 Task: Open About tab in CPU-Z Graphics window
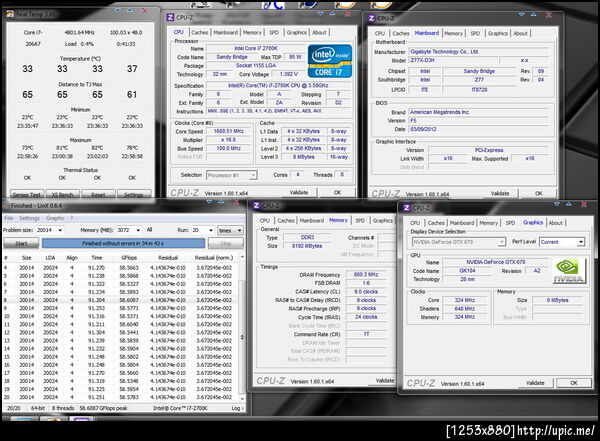coord(556,223)
